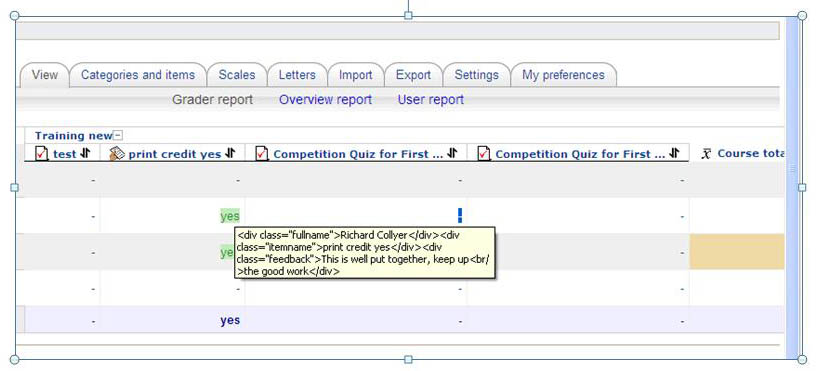The width and height of the screenshot is (822, 371).
Task: Open the Settings tab
Action: pyautogui.click(x=477, y=75)
